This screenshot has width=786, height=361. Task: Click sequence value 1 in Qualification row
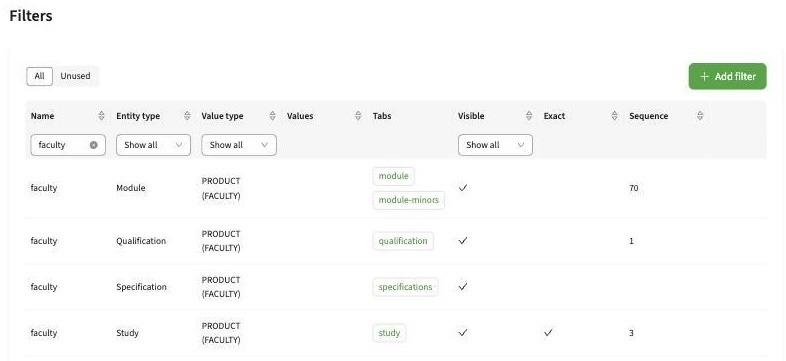point(631,241)
